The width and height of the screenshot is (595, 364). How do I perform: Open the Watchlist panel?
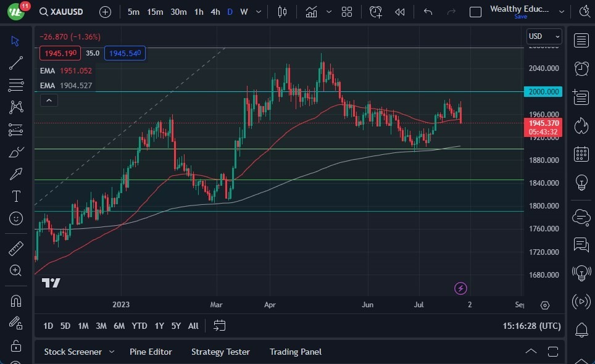click(581, 40)
